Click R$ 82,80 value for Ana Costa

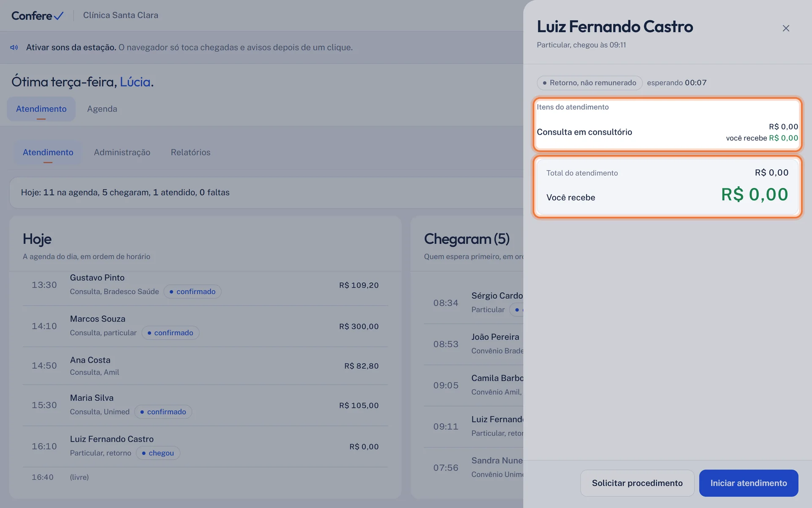coord(361,366)
